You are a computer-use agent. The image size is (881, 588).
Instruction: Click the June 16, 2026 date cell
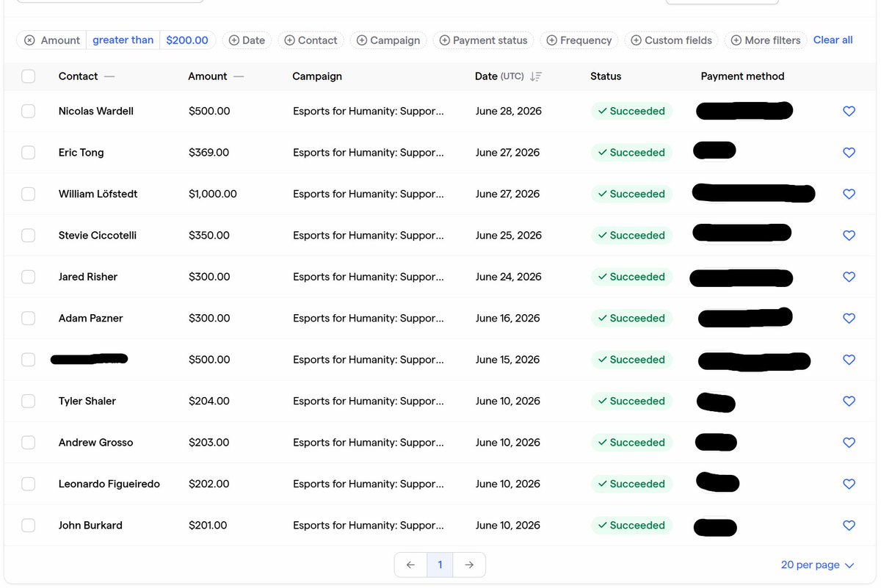tap(508, 319)
